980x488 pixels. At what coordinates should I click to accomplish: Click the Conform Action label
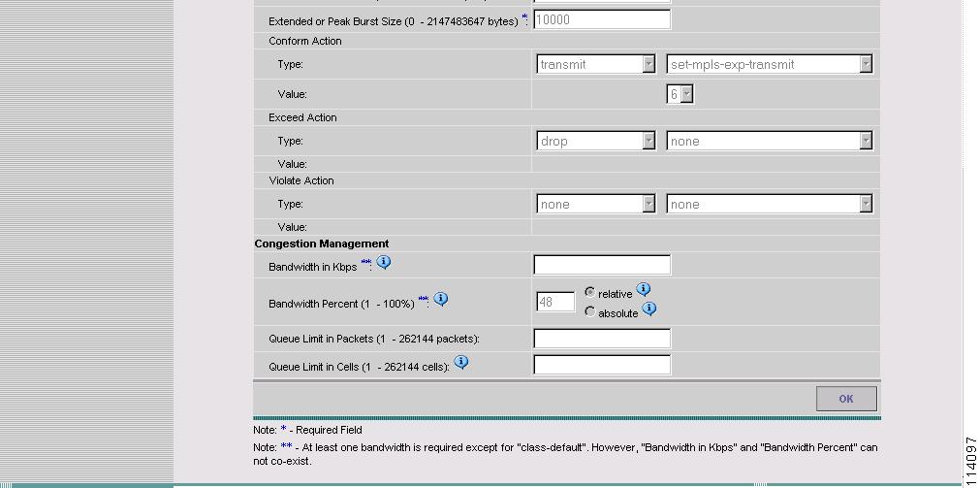[x=305, y=41]
